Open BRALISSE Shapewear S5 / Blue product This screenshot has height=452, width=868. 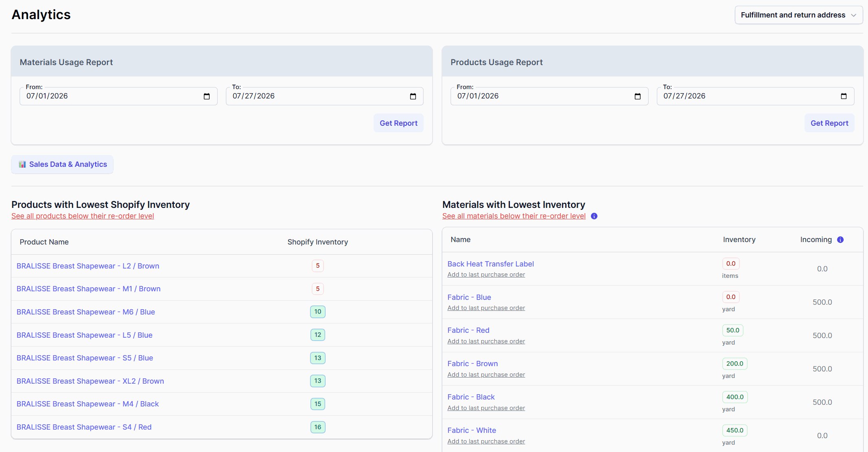(x=85, y=358)
